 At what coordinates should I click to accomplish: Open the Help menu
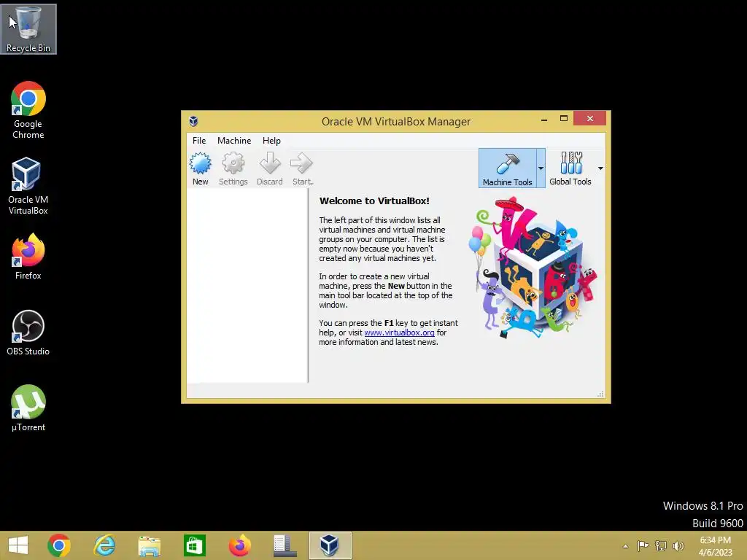coord(271,141)
